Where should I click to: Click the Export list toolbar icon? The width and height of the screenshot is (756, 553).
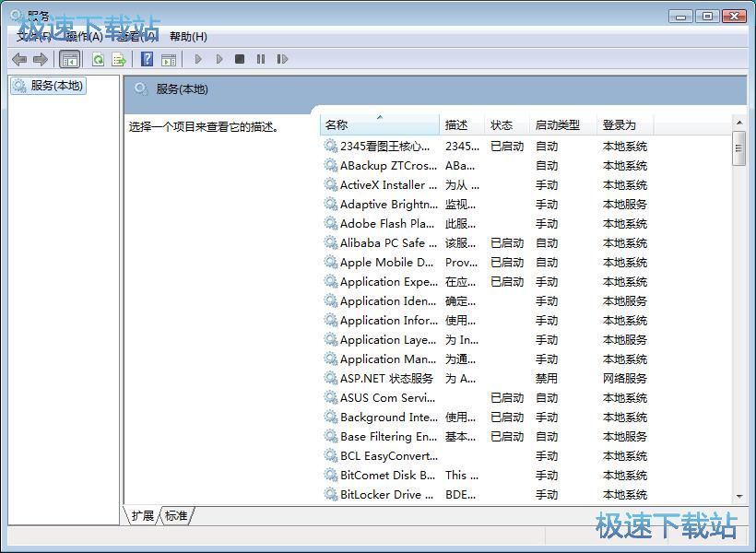pos(119,59)
